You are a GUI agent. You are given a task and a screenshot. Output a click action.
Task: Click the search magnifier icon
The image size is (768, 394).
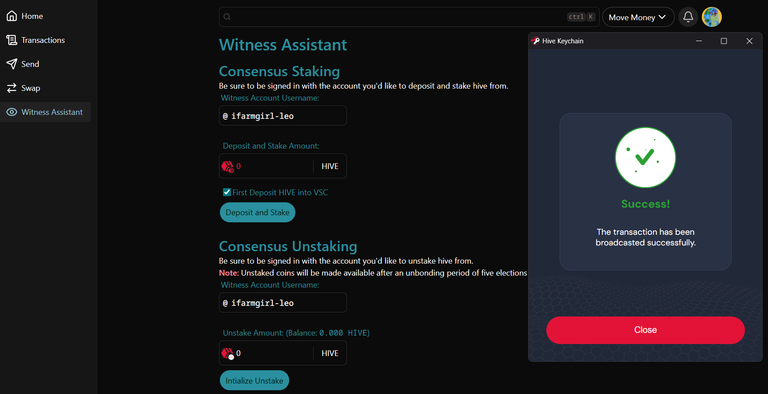tap(227, 17)
